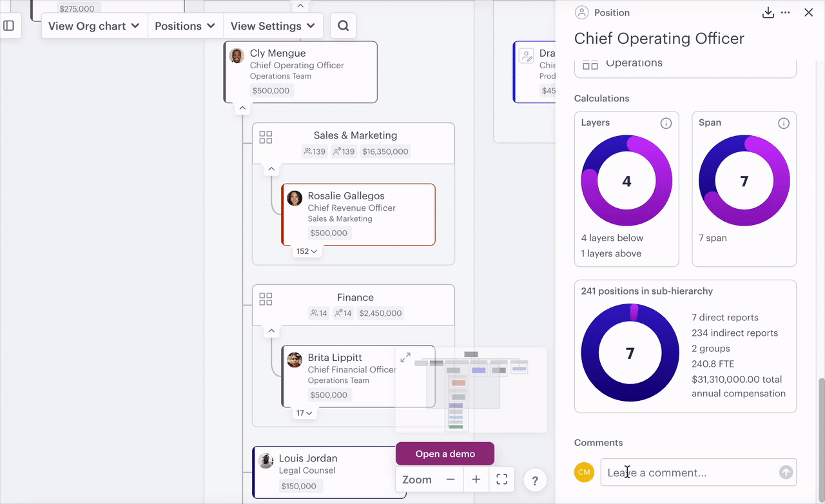Expand Brita Lippitt's 17 reports
The width and height of the screenshot is (825, 504).
coord(304,413)
